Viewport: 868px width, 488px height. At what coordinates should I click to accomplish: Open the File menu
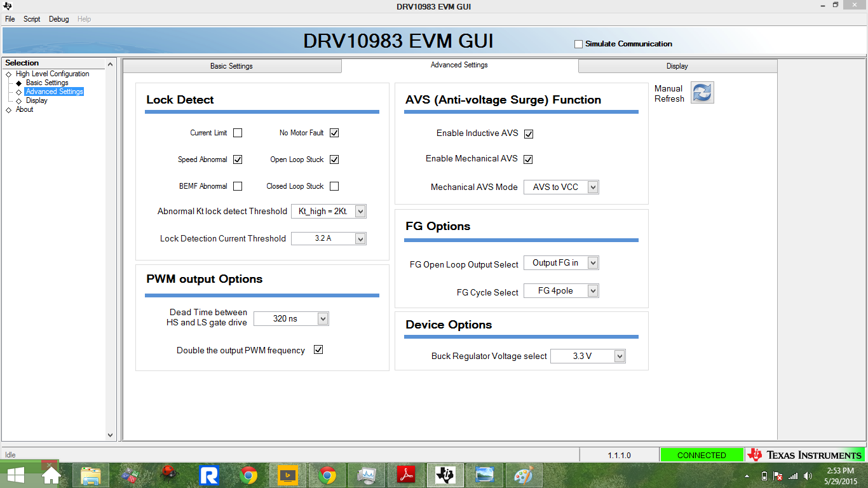click(10, 19)
